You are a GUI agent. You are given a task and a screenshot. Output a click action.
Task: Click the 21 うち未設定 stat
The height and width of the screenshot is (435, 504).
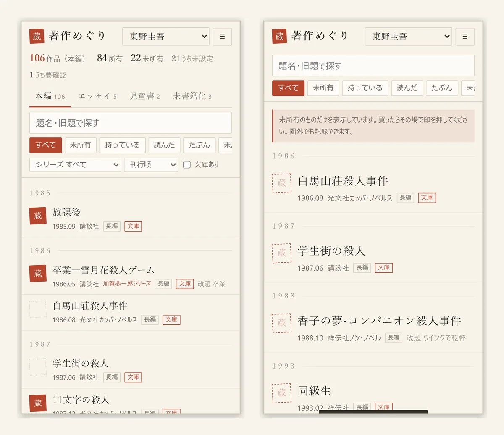(192, 58)
